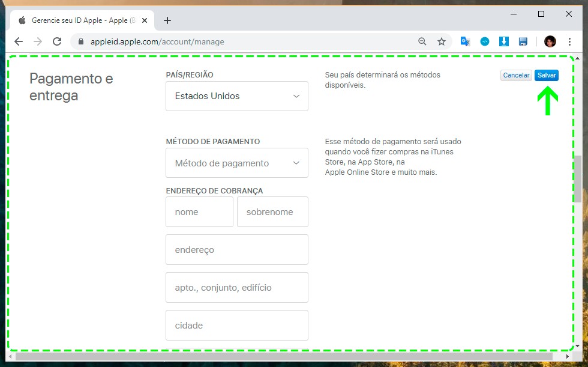588x367 pixels.
Task: Click the Salvar button
Action: pos(547,75)
